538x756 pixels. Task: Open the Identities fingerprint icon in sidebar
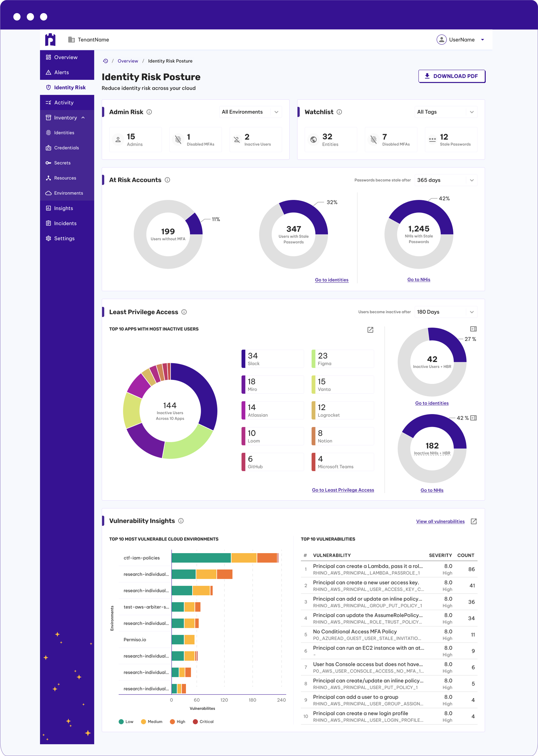[x=48, y=133]
